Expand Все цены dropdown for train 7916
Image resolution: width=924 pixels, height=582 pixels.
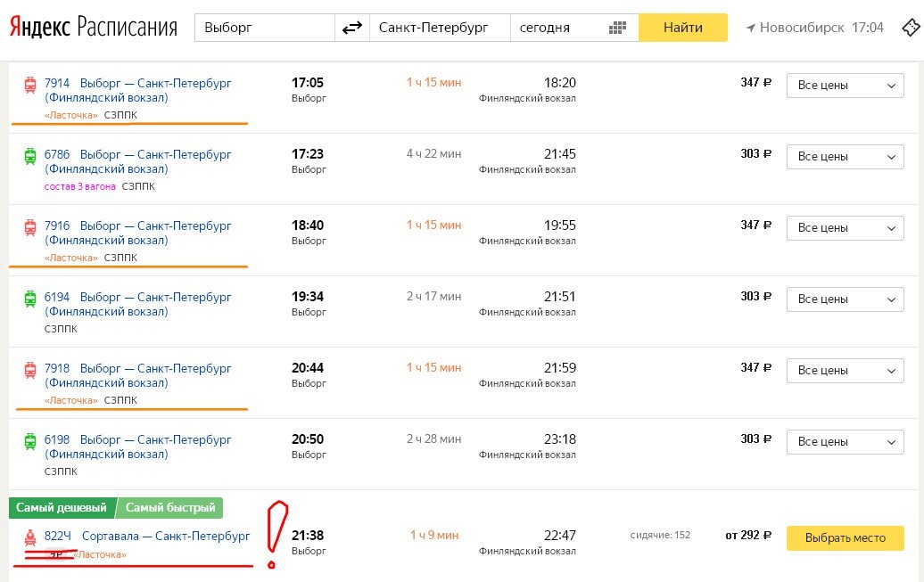pyautogui.click(x=845, y=228)
